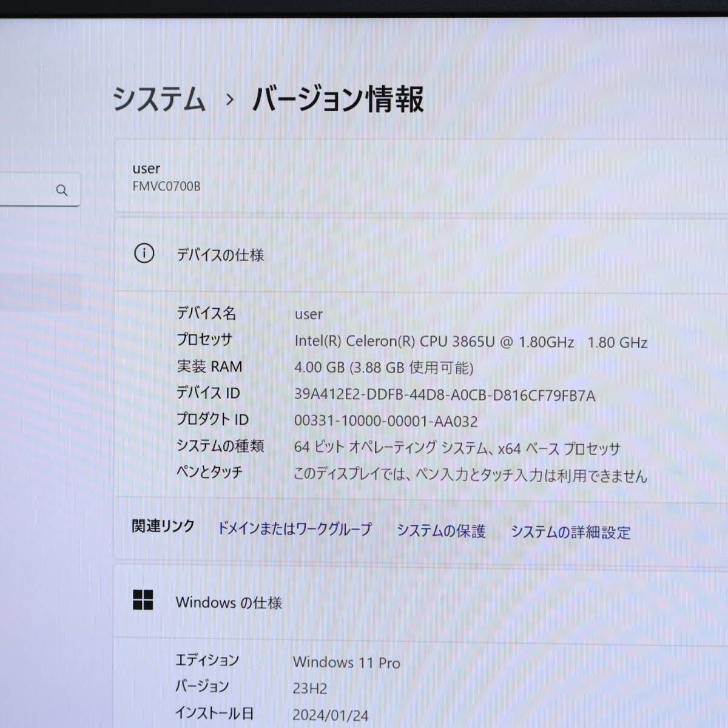728x728 pixels.
Task: Select the Windows 11 Pro edition value
Action: 346,662
